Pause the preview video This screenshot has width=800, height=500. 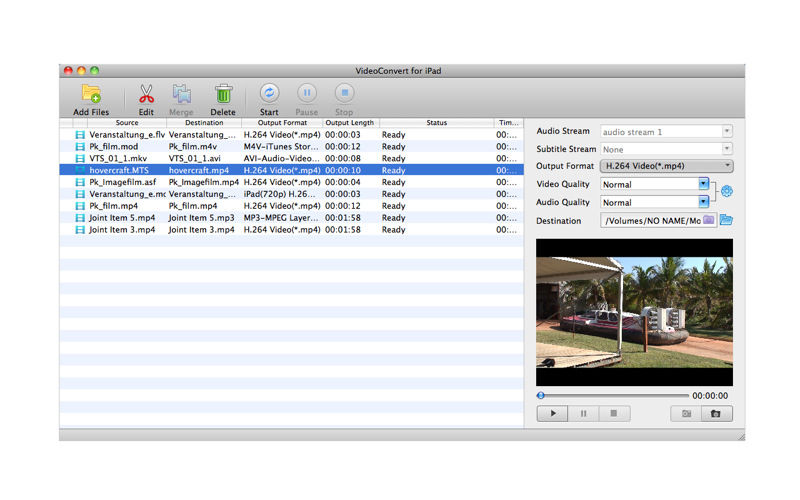coord(583,413)
